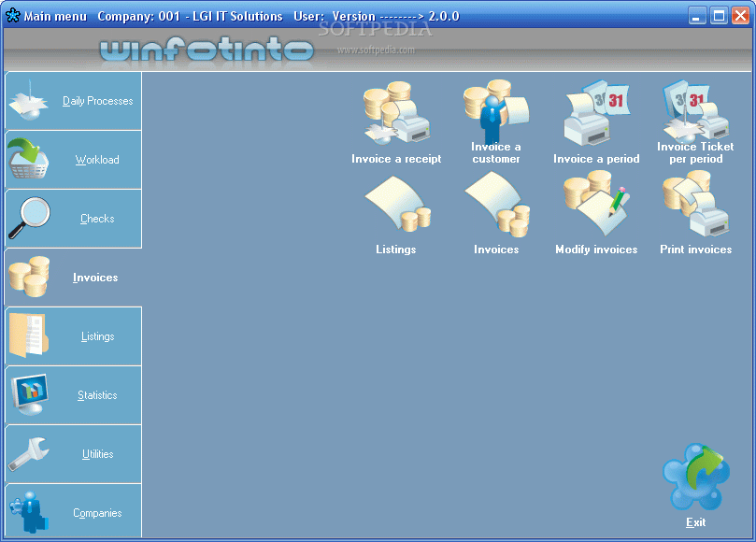Click the 'Invoice a customer' label
Image resolution: width=756 pixels, height=542 pixels.
(496, 152)
